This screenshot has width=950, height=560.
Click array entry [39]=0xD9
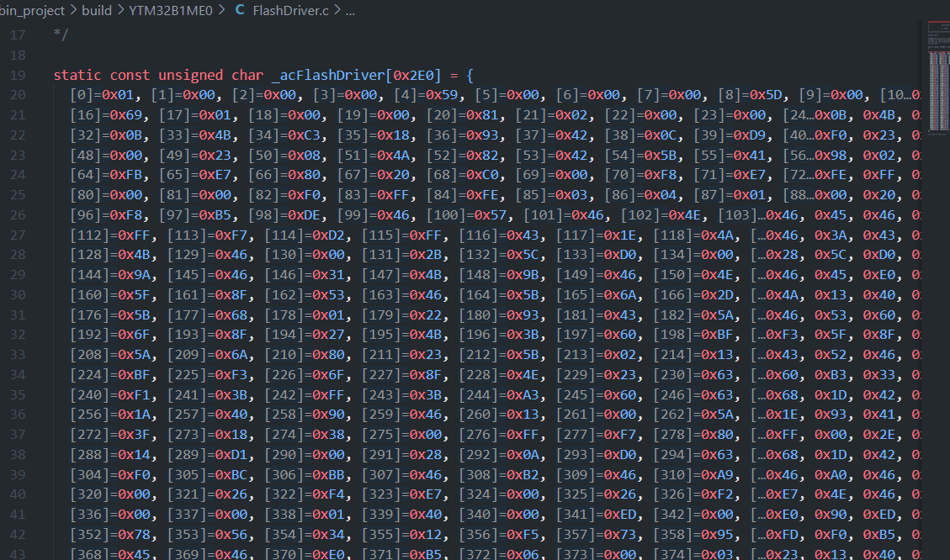[x=730, y=135]
